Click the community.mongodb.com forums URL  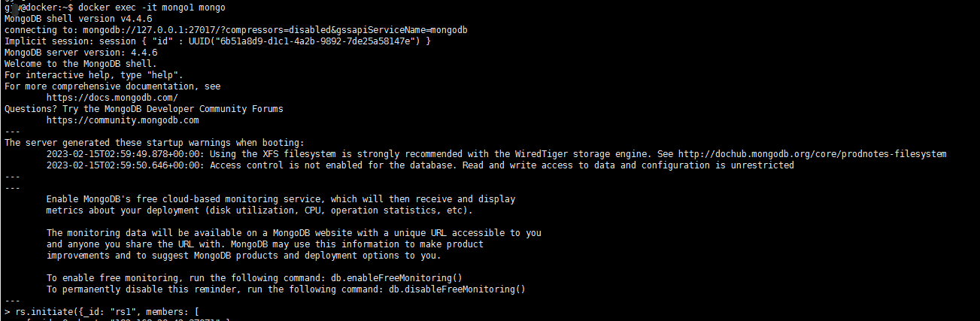tap(123, 120)
